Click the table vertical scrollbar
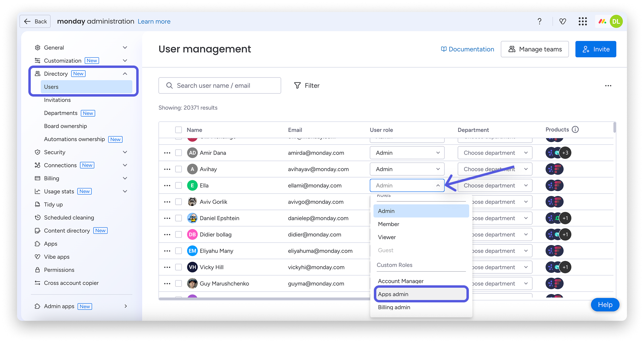This screenshot has width=644, height=343. click(615, 127)
